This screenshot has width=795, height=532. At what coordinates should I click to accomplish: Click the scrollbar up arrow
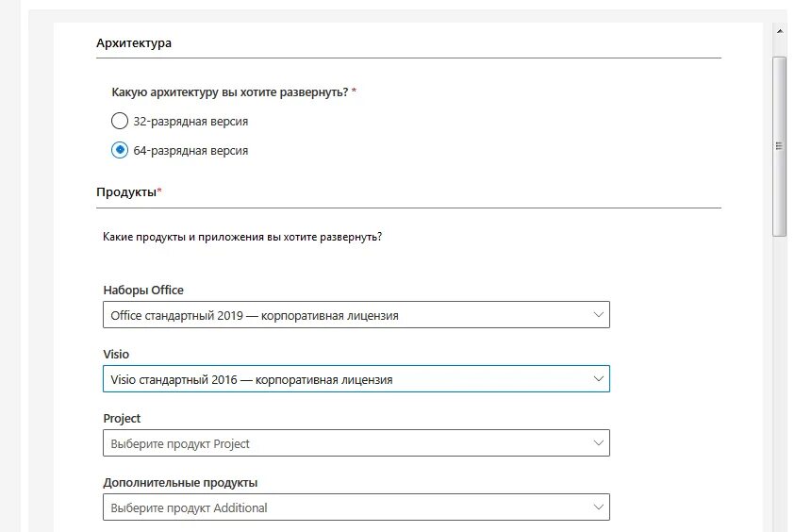tap(779, 31)
